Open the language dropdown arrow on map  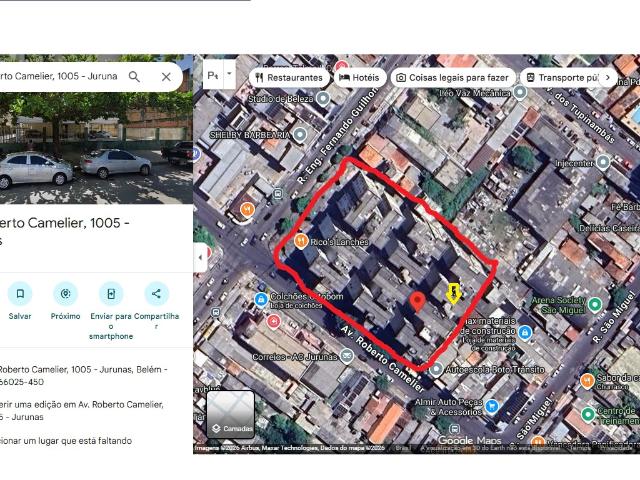[229, 74]
